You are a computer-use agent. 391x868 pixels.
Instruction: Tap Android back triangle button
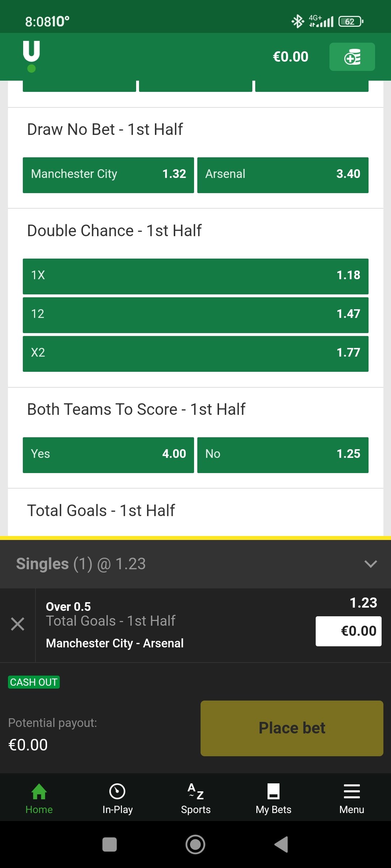click(x=281, y=844)
